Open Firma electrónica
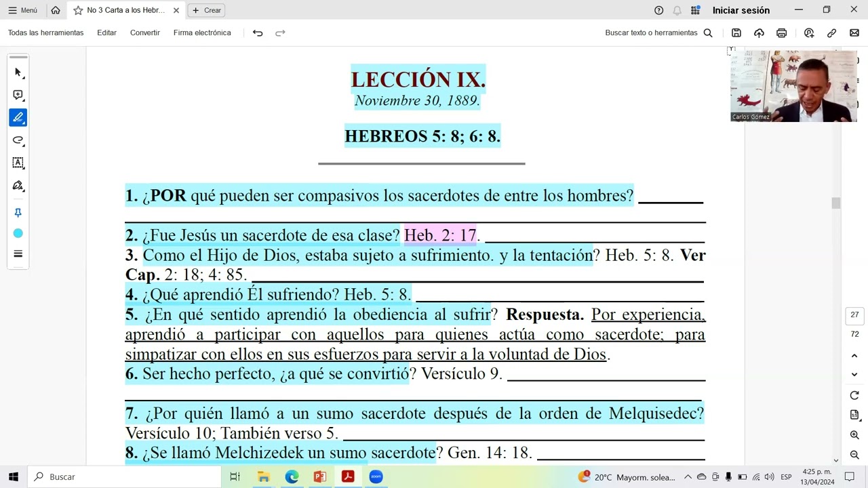Screen dimensions: 868x488 pyautogui.click(x=202, y=33)
